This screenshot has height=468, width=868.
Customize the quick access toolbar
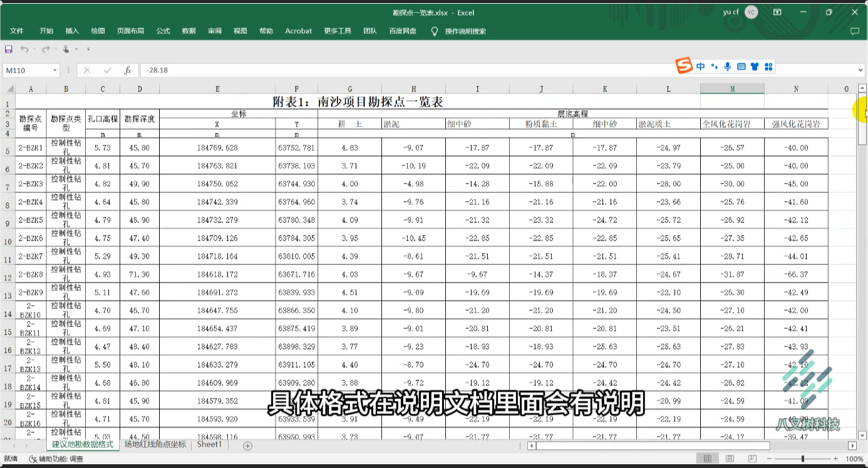pyautogui.click(x=88, y=49)
